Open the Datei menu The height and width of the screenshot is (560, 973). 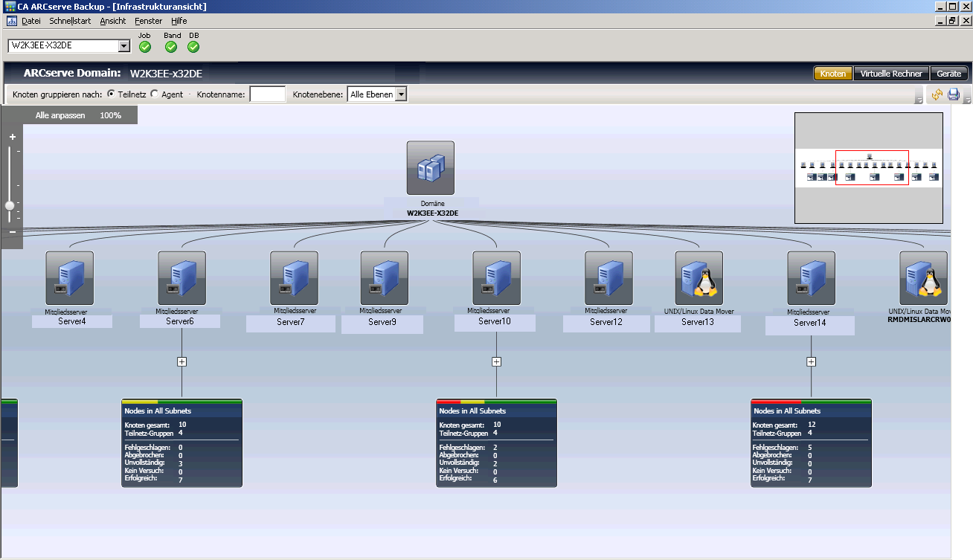coord(31,21)
